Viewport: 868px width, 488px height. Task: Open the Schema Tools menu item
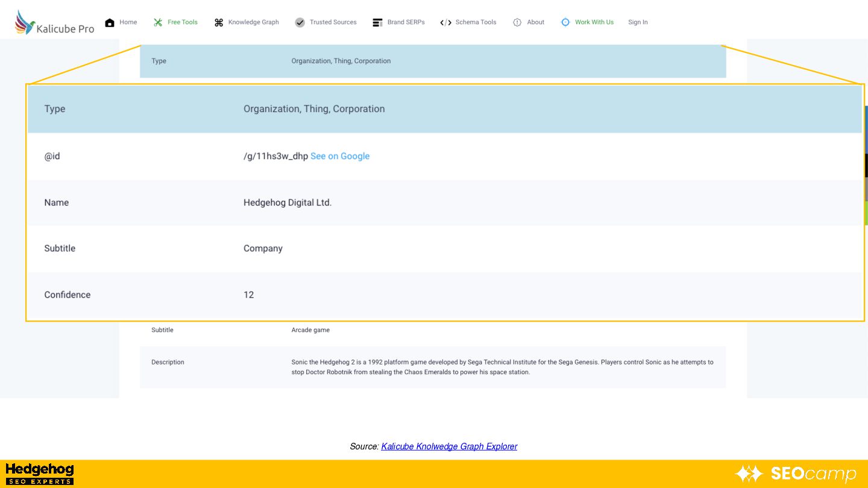pos(476,22)
